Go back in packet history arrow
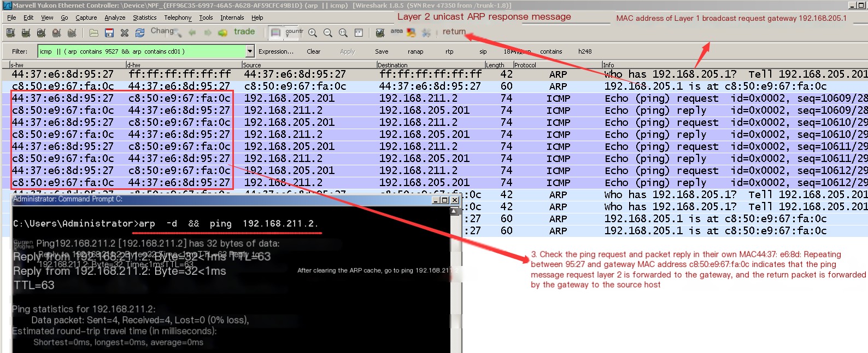868x353 pixels. pos(192,33)
